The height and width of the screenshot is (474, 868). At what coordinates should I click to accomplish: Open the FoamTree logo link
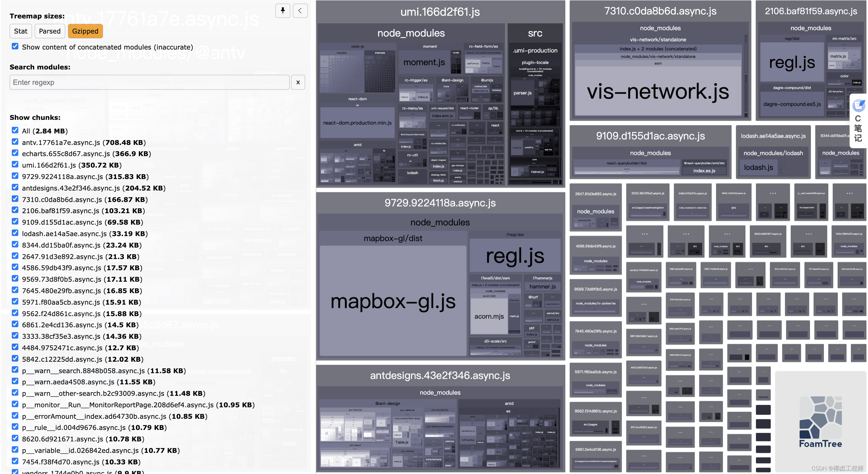click(x=820, y=421)
